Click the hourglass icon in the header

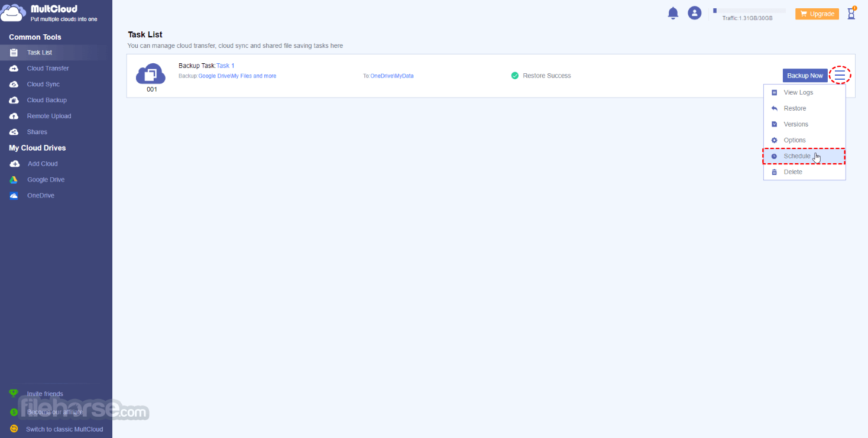(x=851, y=13)
